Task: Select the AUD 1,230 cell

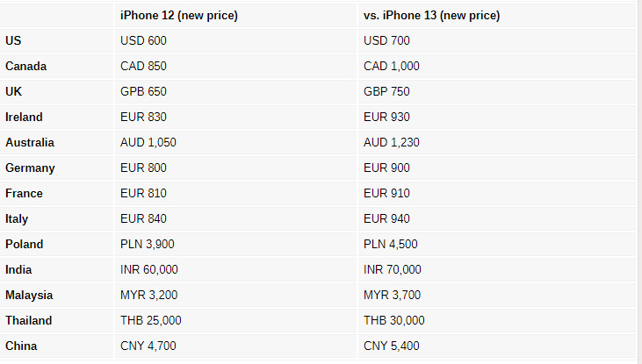Action: (392, 142)
